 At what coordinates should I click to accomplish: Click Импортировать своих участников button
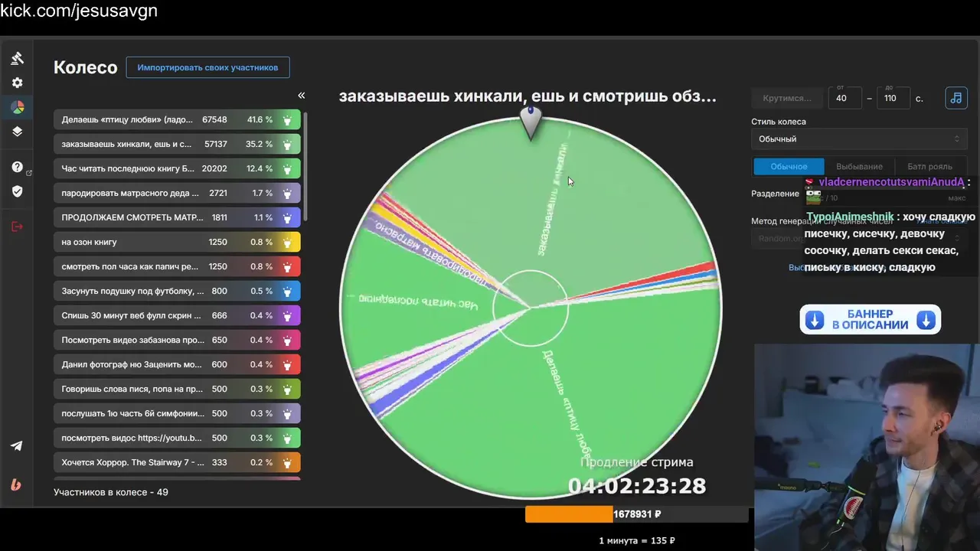point(207,67)
